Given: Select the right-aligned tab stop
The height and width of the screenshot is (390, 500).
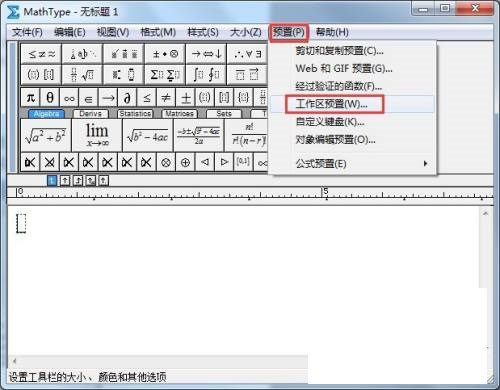Looking at the screenshot, I should [x=78, y=181].
